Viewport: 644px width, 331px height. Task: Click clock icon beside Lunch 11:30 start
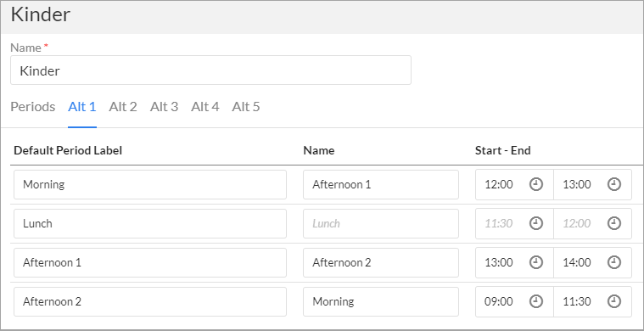535,223
